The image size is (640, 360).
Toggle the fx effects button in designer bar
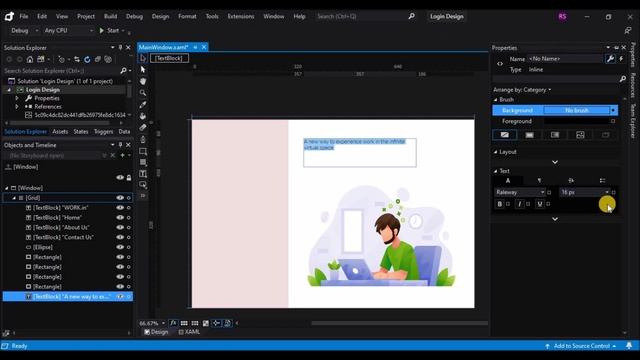point(173,323)
